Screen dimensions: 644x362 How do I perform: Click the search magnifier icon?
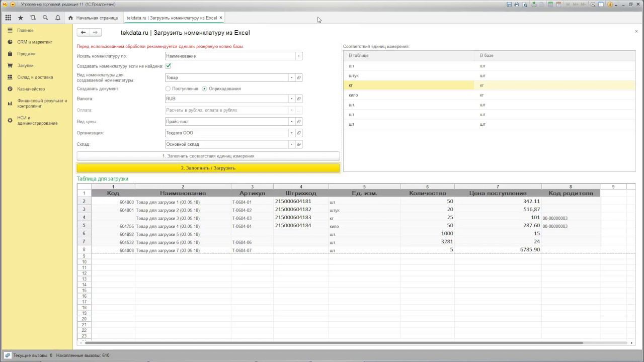[x=45, y=18]
